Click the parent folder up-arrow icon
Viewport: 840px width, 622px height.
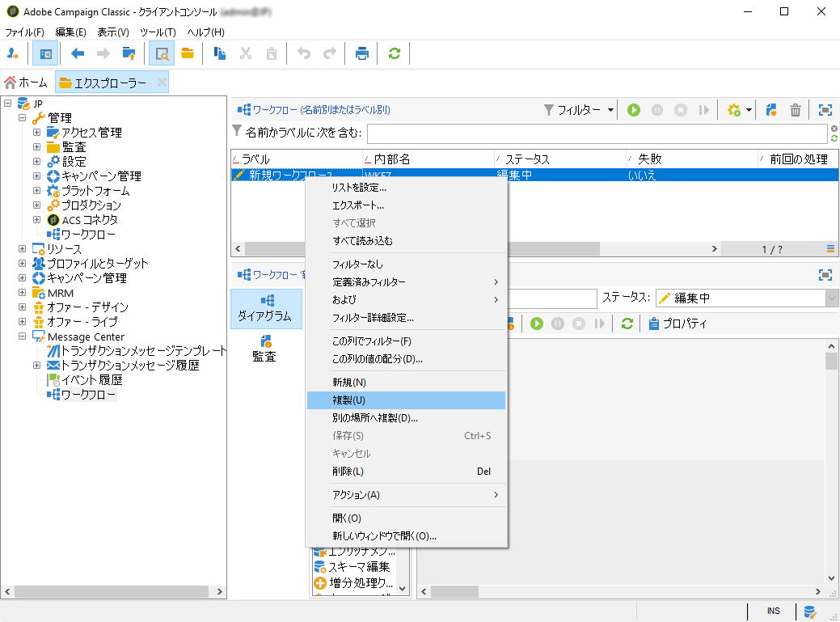[x=129, y=53]
